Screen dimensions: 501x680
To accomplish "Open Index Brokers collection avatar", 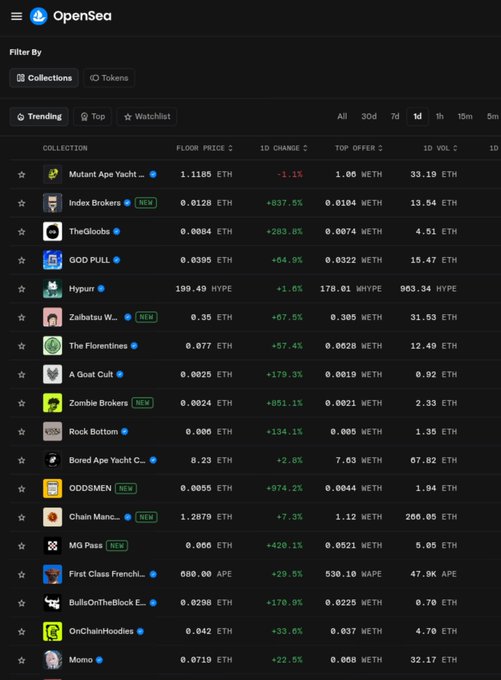I will (x=52, y=203).
